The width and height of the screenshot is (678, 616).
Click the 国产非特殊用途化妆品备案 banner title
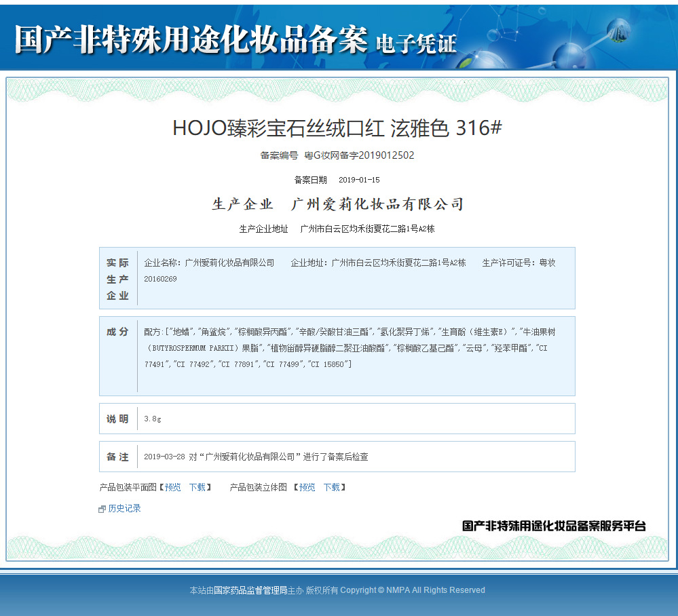(x=191, y=40)
